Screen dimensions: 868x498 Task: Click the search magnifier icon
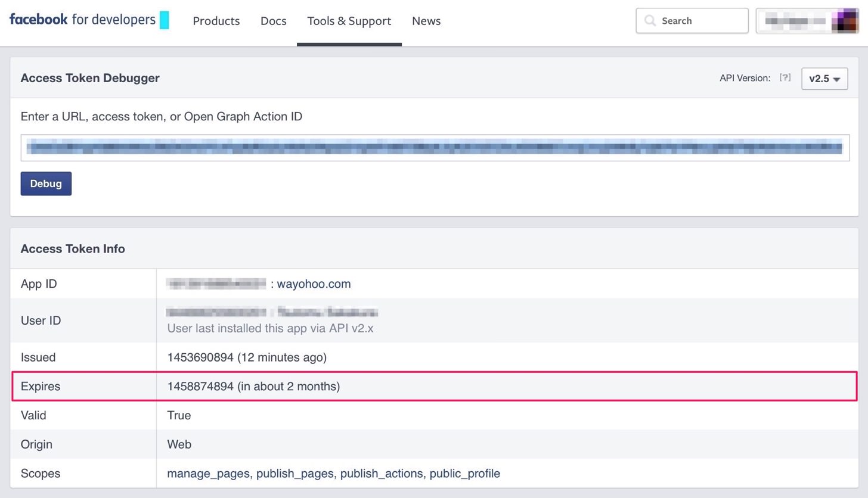tap(650, 21)
